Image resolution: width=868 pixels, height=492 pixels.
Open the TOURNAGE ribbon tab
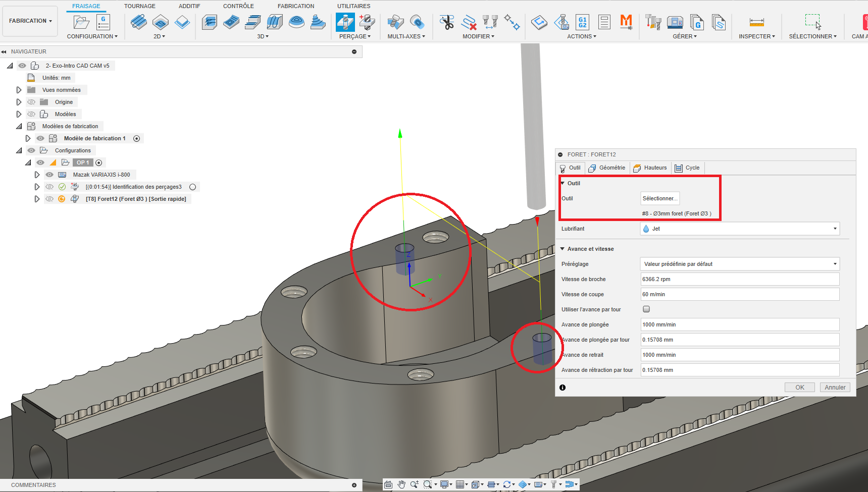[140, 6]
